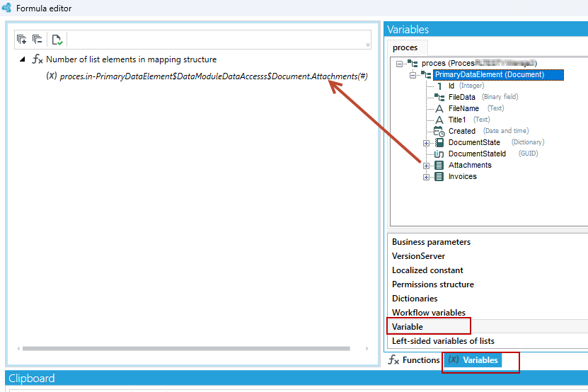Click the calendar clock icon beside Created
The width and height of the screenshot is (588, 392).
tap(439, 132)
